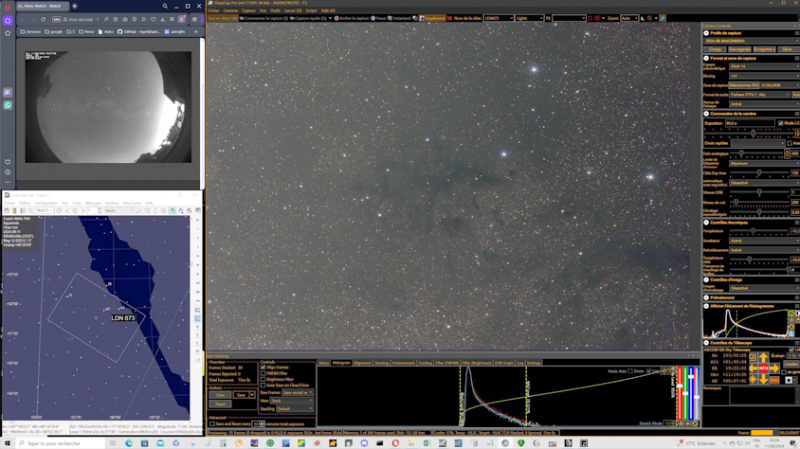
Task: Open search in the browser title bar
Action: [165, 6]
